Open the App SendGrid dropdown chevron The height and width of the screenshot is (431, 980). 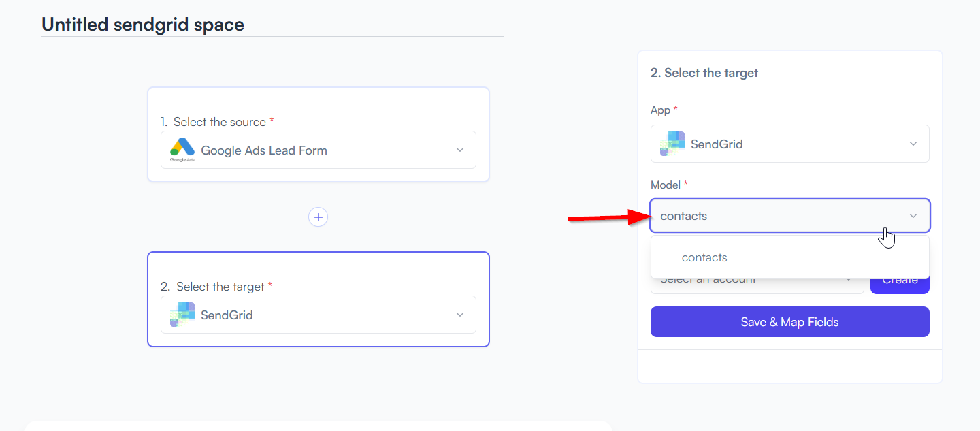(x=913, y=144)
